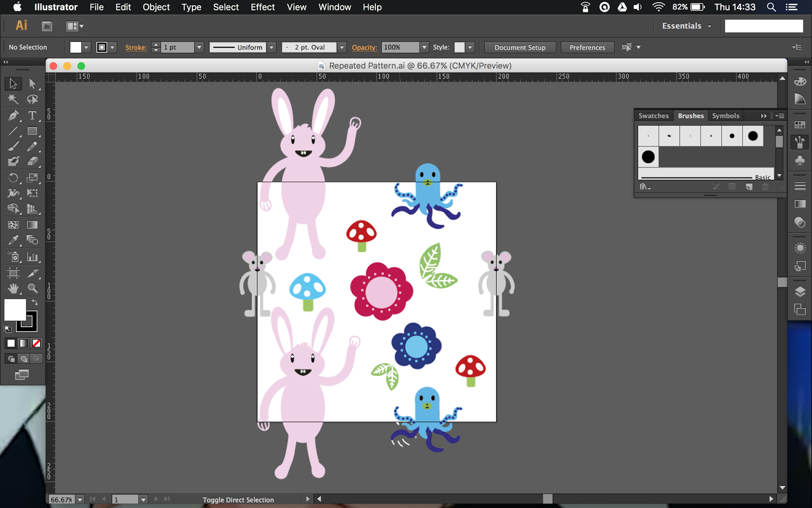Swap fill and stroke colors
Image resolution: width=812 pixels, height=508 pixels.
coord(35,302)
